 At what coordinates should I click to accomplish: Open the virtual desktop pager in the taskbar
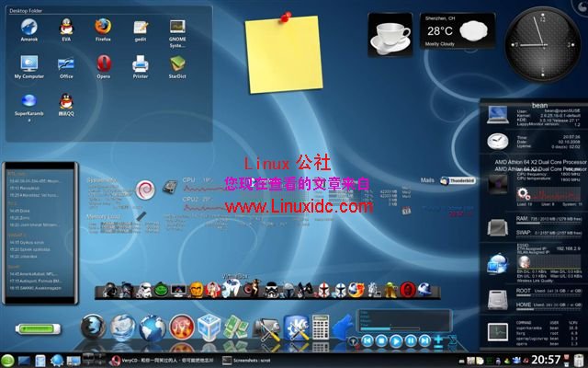94,360
